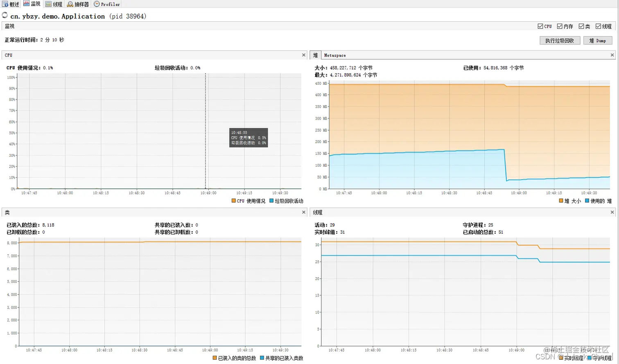
Task: Switch to the Metaspace tab
Action: 335,55
